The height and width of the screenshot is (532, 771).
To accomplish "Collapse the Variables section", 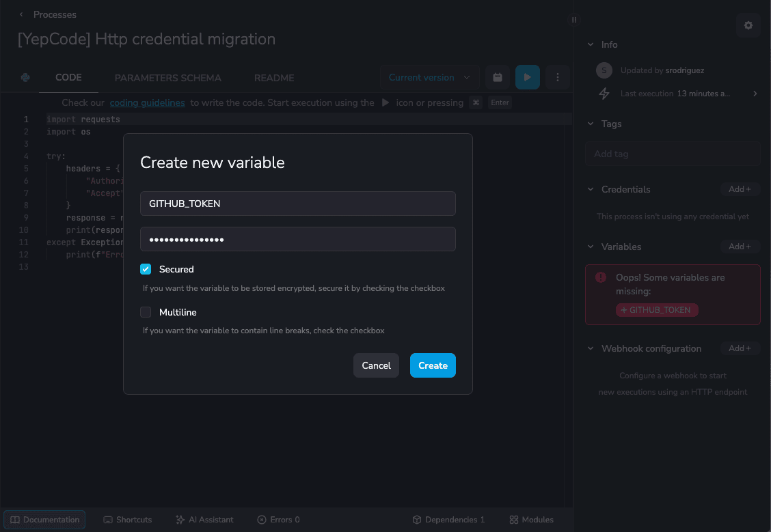I will (591, 247).
